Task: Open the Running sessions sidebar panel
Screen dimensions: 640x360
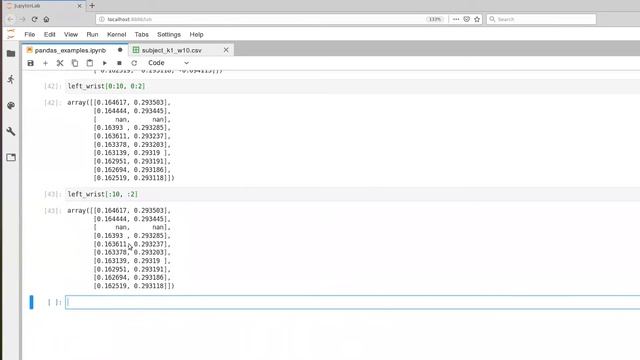Action: point(11,79)
